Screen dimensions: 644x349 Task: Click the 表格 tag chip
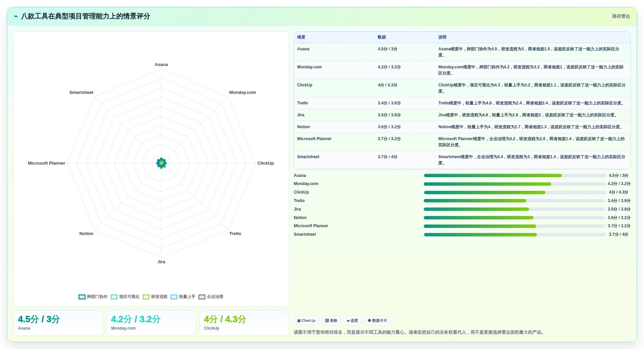click(331, 320)
